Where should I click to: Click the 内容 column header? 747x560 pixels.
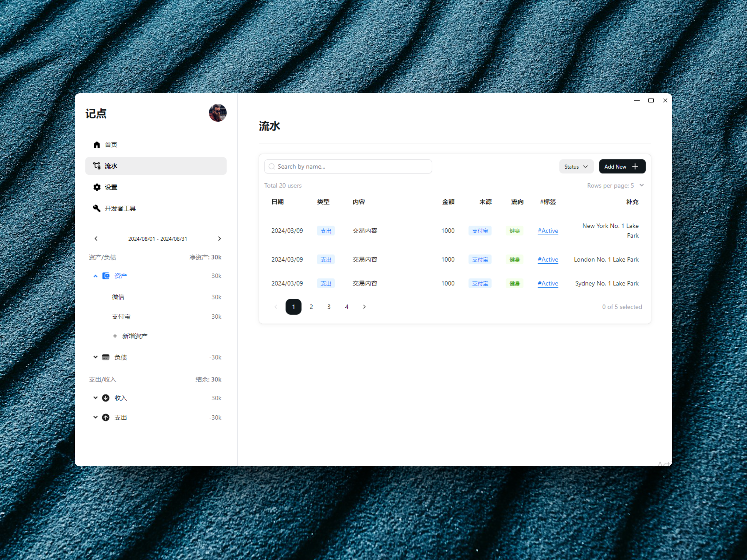point(359,202)
